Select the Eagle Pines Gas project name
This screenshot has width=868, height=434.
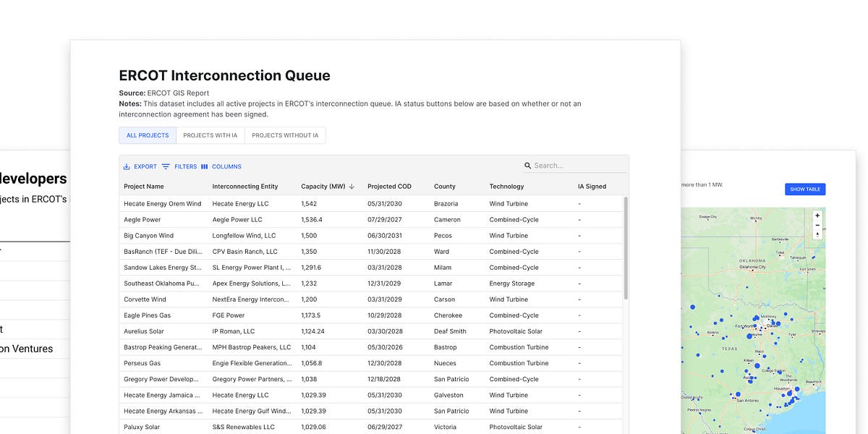point(148,315)
